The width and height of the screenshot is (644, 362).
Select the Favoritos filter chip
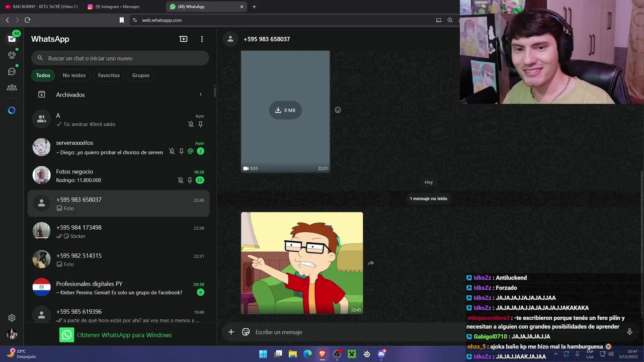point(109,75)
